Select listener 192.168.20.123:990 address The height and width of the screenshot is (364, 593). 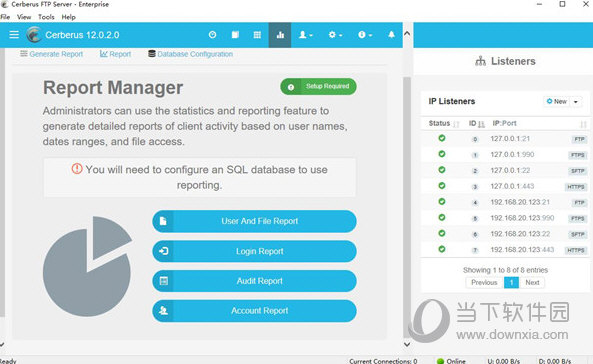coord(522,218)
